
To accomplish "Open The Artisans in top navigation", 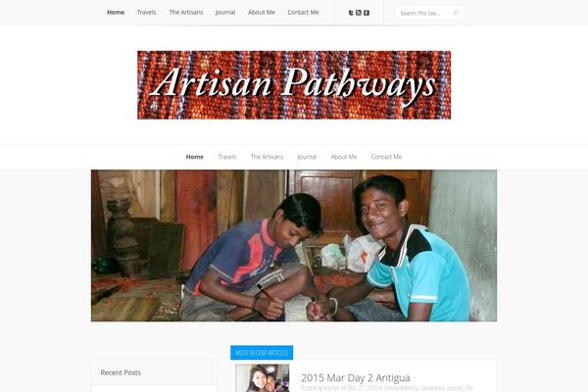I will coord(186,13).
